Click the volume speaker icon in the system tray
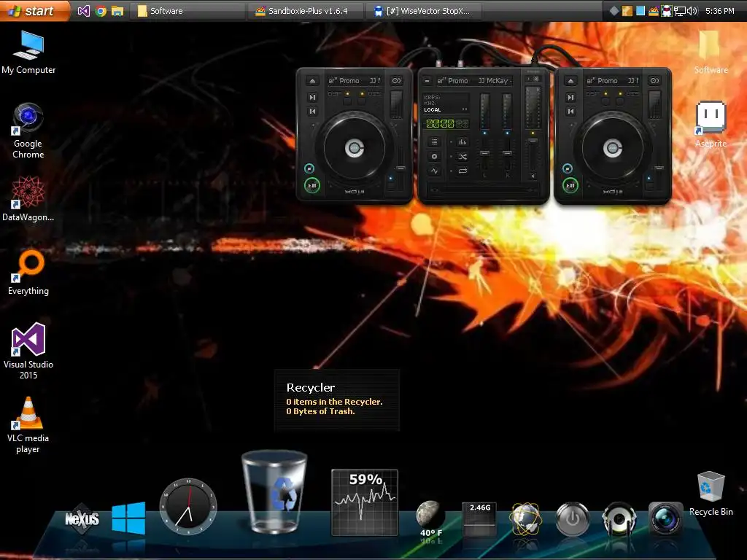 click(x=692, y=10)
